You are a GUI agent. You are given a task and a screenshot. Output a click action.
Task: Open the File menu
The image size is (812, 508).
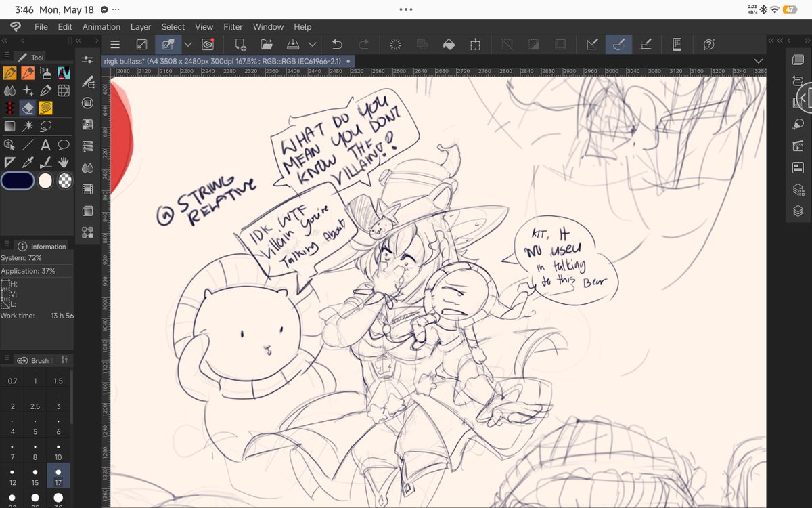(x=41, y=27)
